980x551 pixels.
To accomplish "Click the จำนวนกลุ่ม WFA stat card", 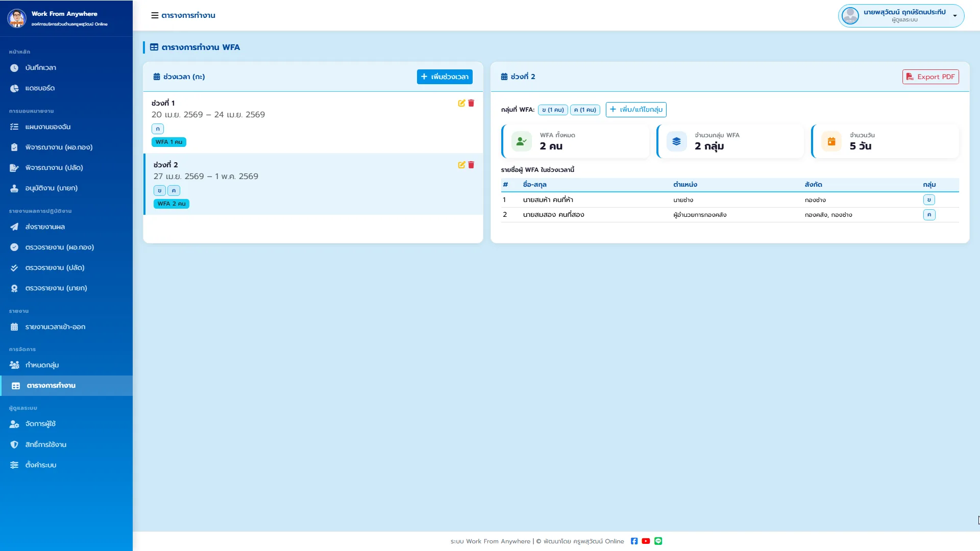I will [x=730, y=141].
